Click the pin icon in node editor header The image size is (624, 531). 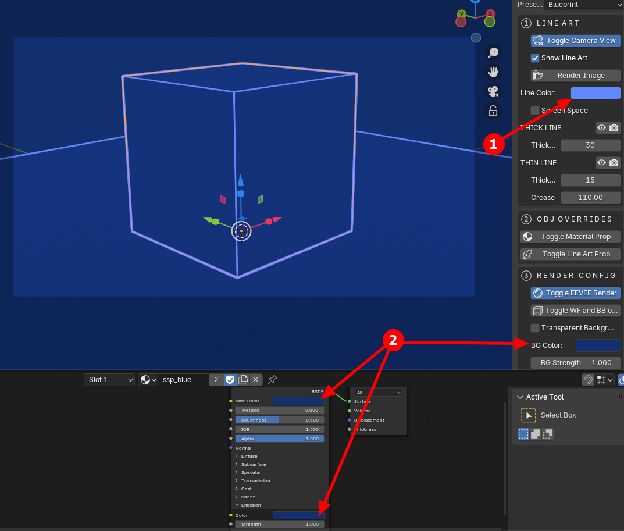point(272,380)
